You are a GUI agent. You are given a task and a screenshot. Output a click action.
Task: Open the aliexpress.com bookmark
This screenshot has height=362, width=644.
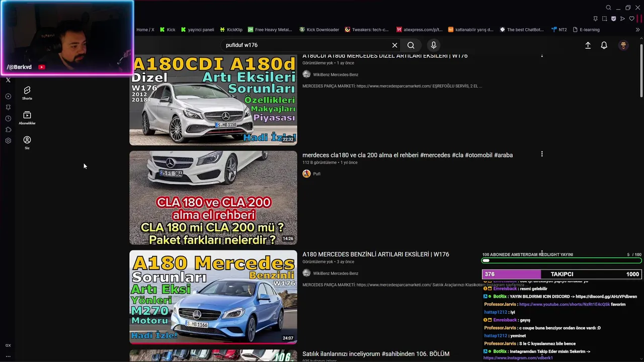point(419,30)
